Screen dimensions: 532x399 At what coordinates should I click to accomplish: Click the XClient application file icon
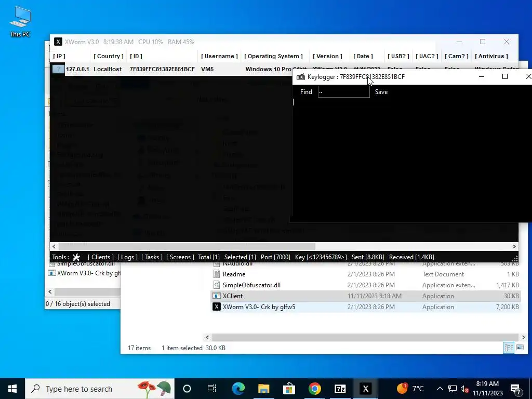[x=217, y=296]
